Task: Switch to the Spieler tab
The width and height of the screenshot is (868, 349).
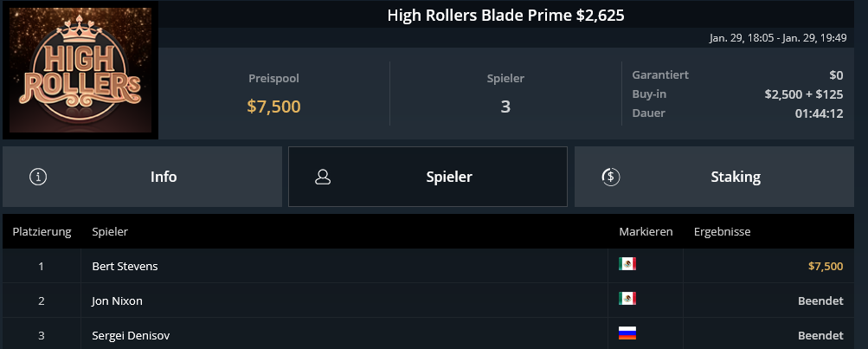Action: tap(428, 177)
